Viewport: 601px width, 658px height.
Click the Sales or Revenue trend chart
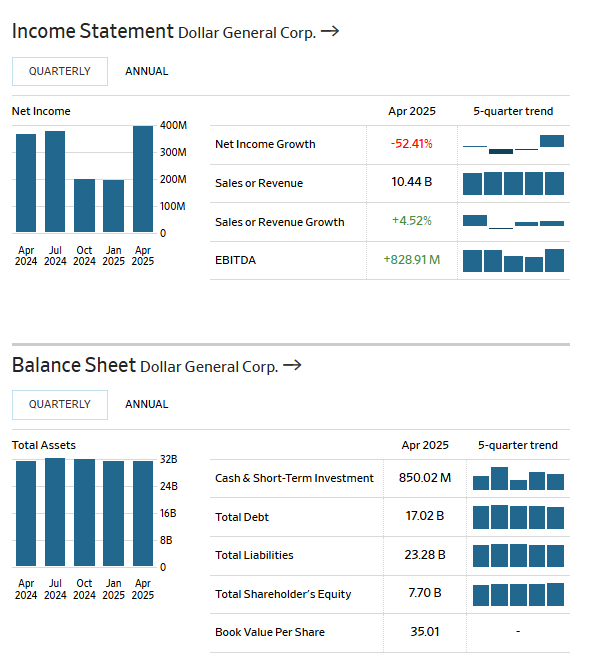coord(513,183)
